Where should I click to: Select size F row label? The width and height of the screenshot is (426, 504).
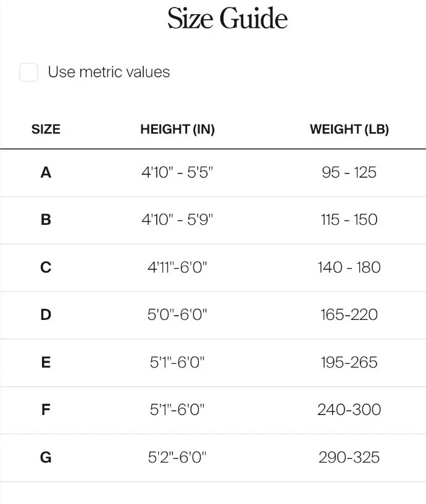(x=46, y=409)
